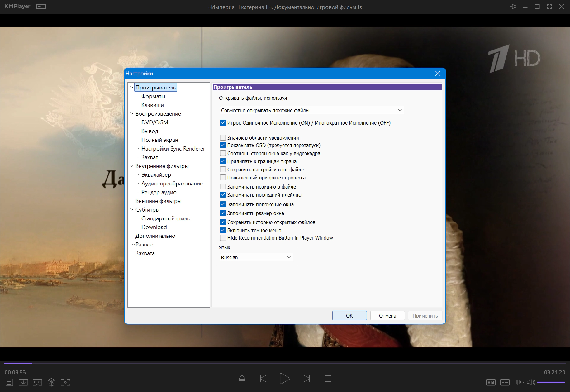The image size is (570, 392).
Task: Open Полный экран settings page
Action: click(x=160, y=140)
